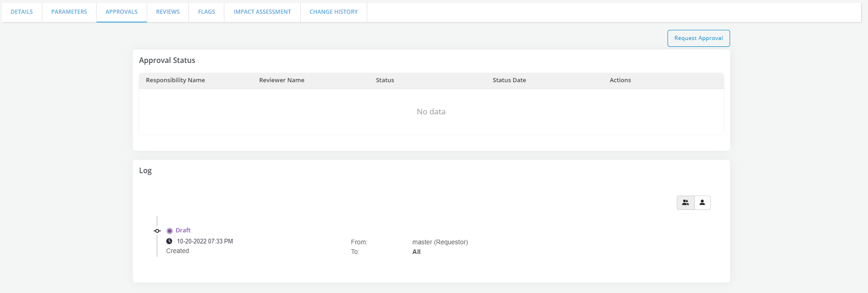The height and width of the screenshot is (293, 868).
Task: Open the Details tab
Action: pos(22,12)
